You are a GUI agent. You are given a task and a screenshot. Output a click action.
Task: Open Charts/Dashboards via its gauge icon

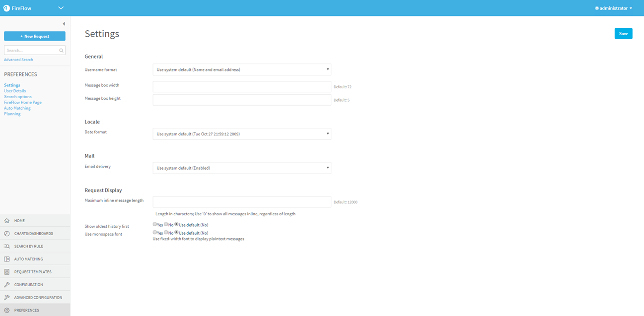[x=7, y=234]
